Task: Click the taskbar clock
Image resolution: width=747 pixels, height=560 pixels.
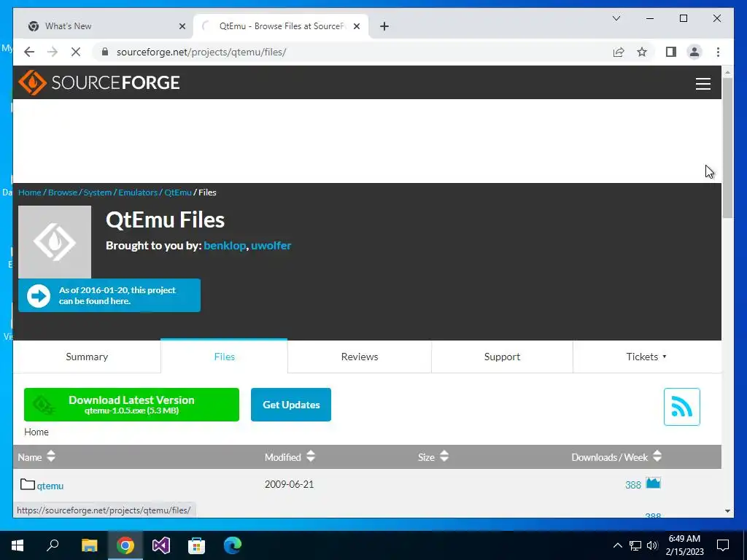Action: coord(684,545)
